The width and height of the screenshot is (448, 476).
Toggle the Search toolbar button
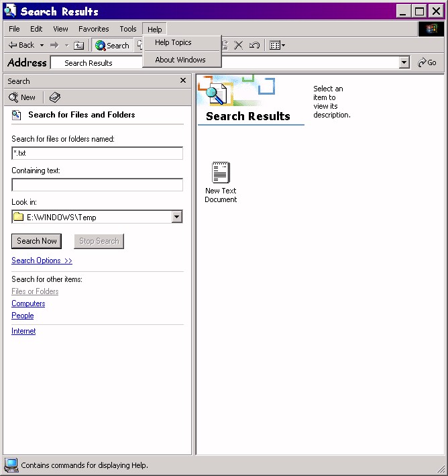pos(113,45)
